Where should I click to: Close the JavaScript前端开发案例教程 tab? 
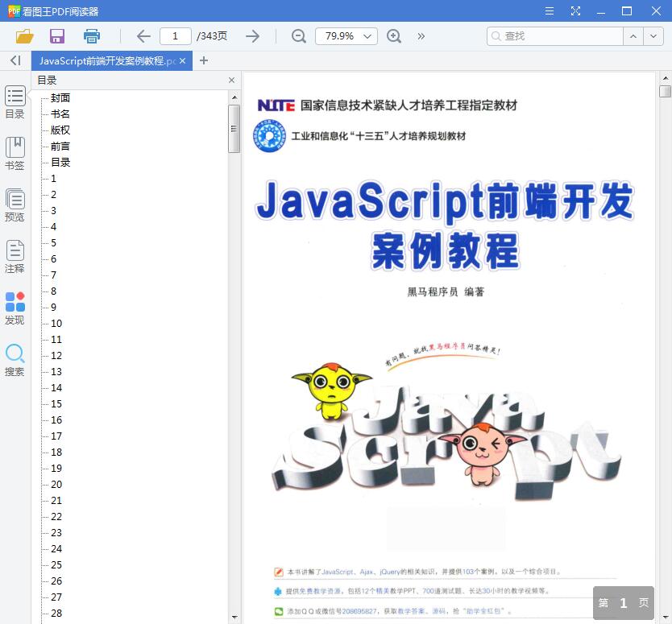click(x=183, y=61)
